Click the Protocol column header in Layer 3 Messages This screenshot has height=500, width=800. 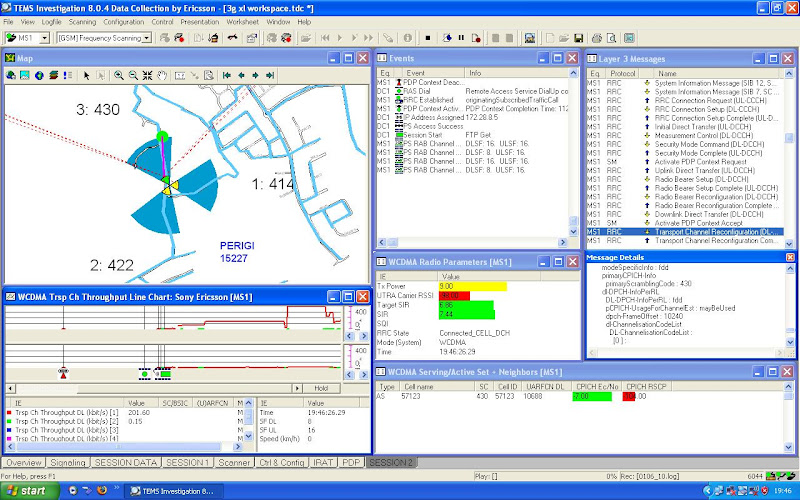coord(622,73)
